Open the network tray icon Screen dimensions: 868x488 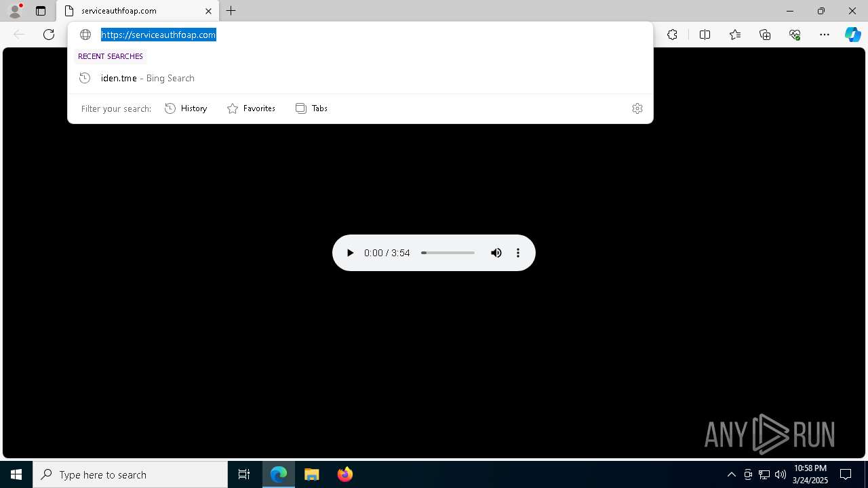tap(764, 474)
